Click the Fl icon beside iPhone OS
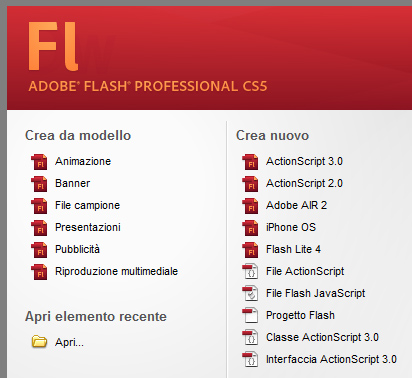 250,228
